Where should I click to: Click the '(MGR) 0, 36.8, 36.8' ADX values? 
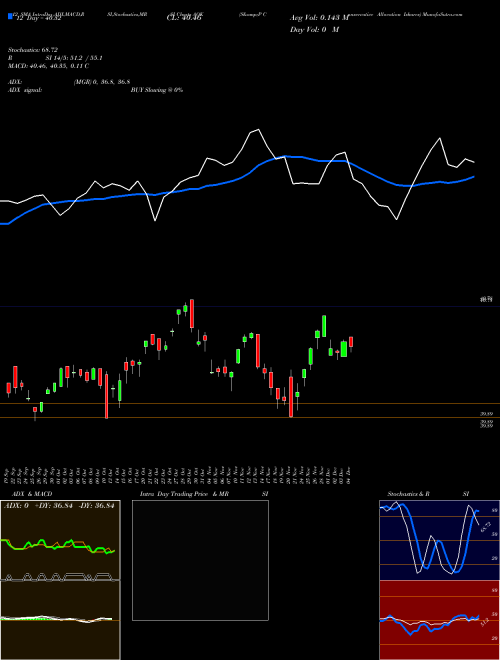click(102, 82)
